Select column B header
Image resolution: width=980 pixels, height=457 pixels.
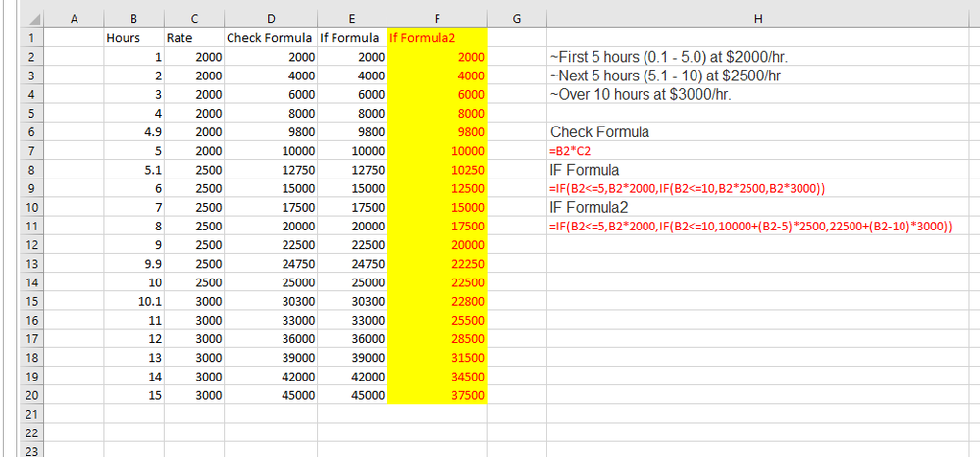pyautogui.click(x=133, y=19)
